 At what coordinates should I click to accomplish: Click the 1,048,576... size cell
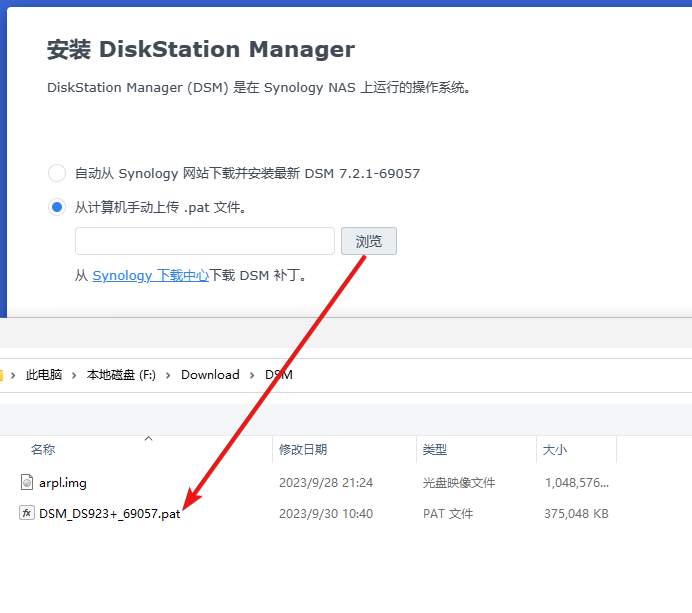(x=577, y=482)
